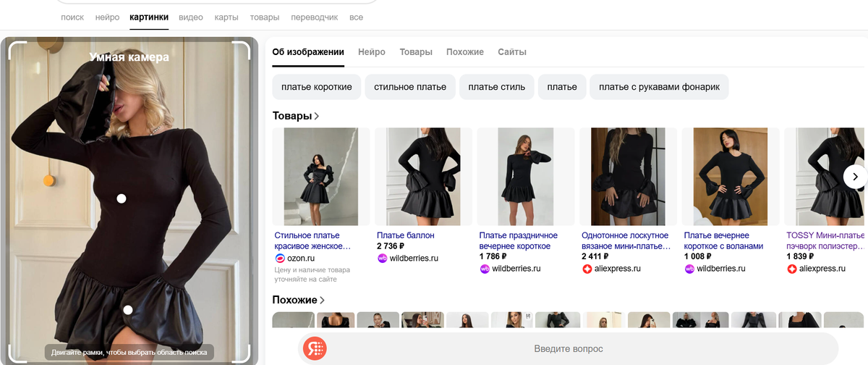The height and width of the screenshot is (365, 868).
Task: Select the платье короткие tag chip
Action: [317, 87]
